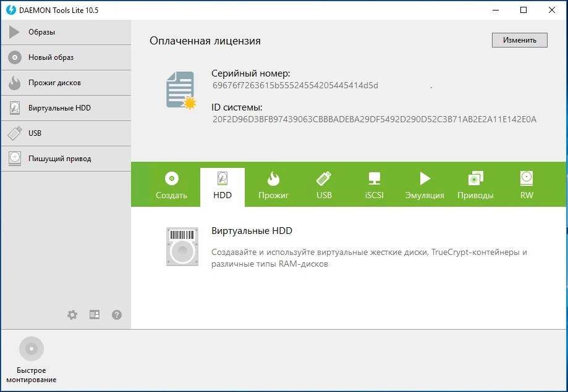The height and width of the screenshot is (392, 568).
Task: Maximize the DAEMON Tools Lite window
Action: (523, 10)
